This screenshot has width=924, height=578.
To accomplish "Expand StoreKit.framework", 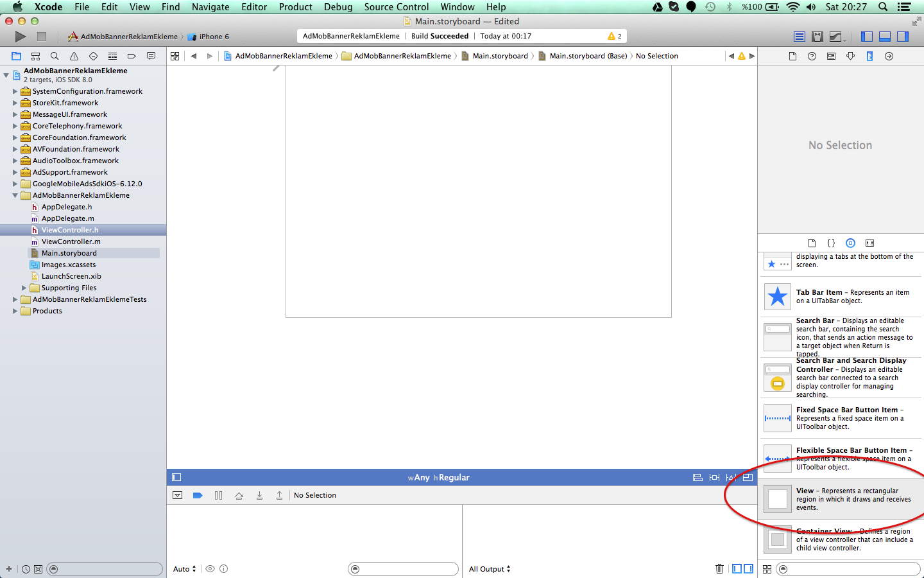I will coord(15,103).
